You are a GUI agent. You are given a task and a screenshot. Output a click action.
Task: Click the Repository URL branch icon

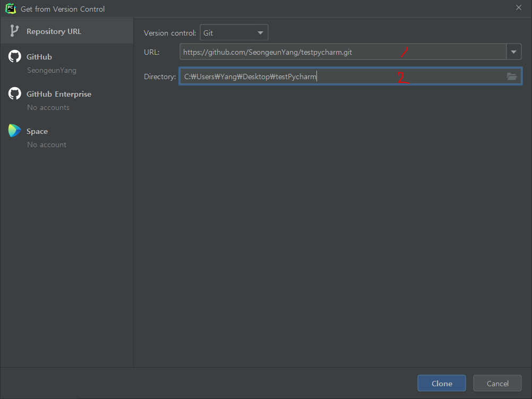(14, 31)
